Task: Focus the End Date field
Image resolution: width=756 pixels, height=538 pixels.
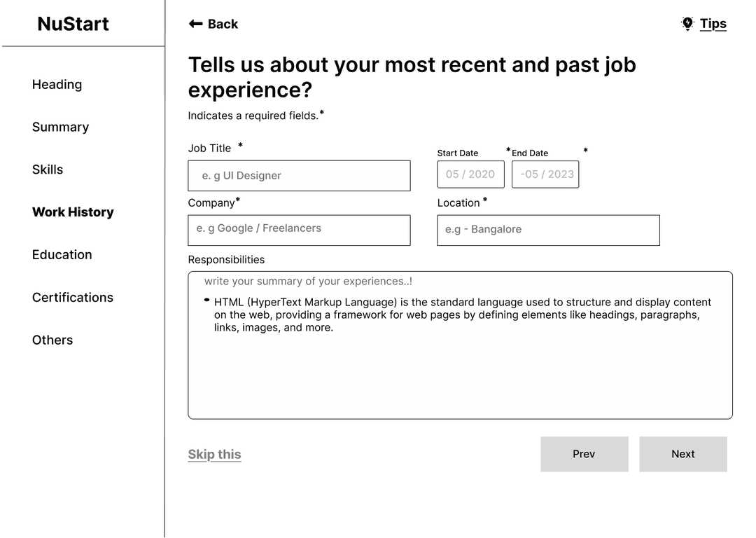Action: (x=545, y=174)
